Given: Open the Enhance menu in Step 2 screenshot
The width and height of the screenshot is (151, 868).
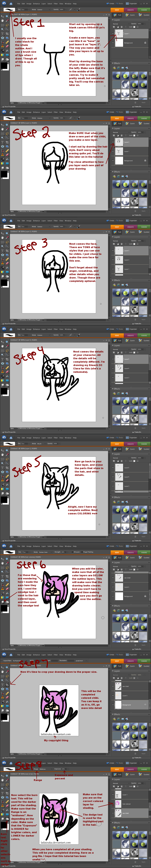Looking at the screenshot, I should point(36,112).
